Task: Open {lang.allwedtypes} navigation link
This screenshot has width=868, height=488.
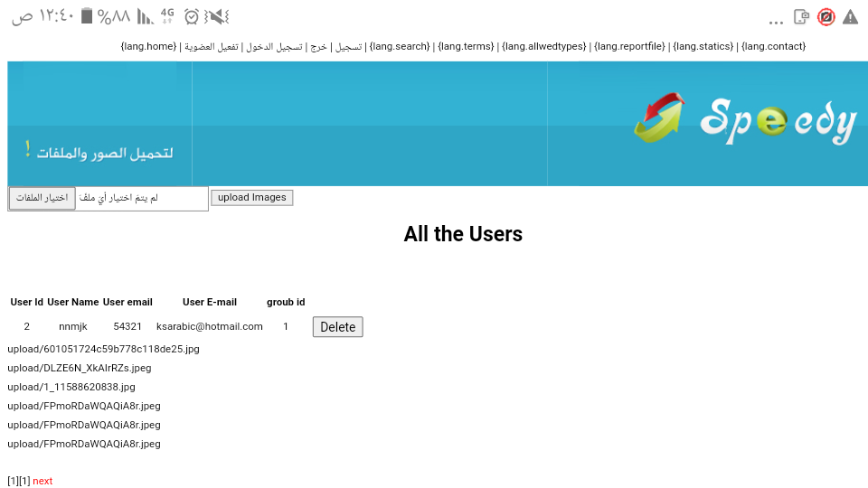Action: [544, 46]
